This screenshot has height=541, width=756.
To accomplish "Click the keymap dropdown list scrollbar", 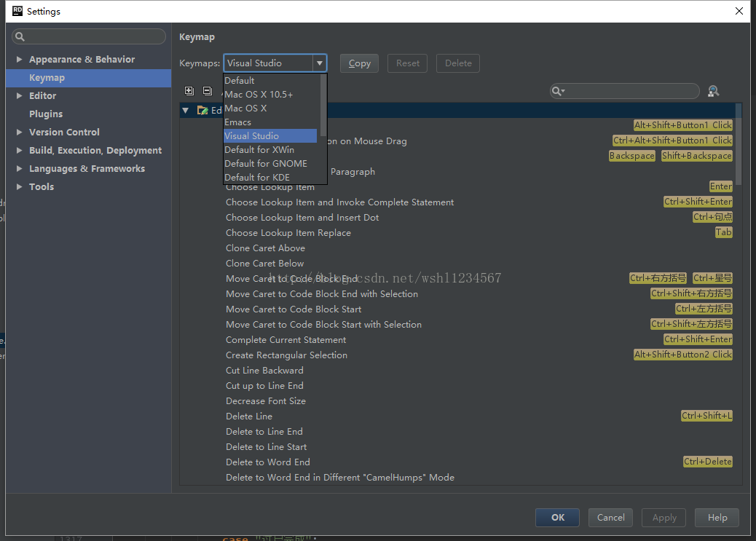I will coord(323,105).
